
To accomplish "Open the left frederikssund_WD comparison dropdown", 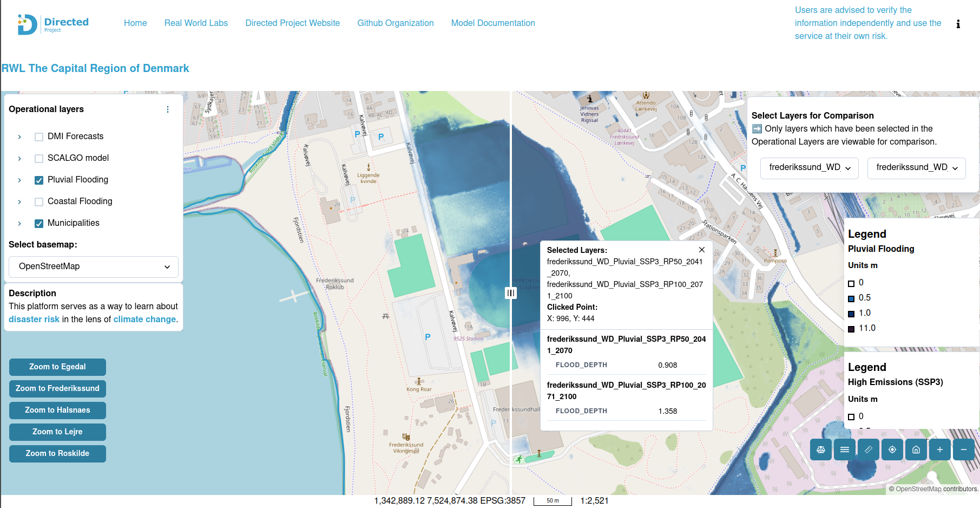I will tap(809, 168).
